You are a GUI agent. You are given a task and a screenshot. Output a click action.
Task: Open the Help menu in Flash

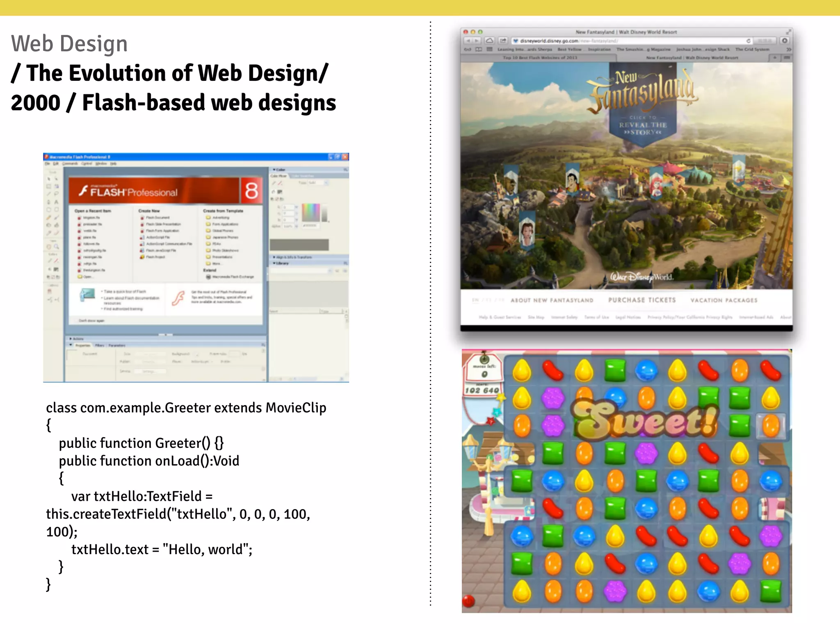pyautogui.click(x=113, y=164)
